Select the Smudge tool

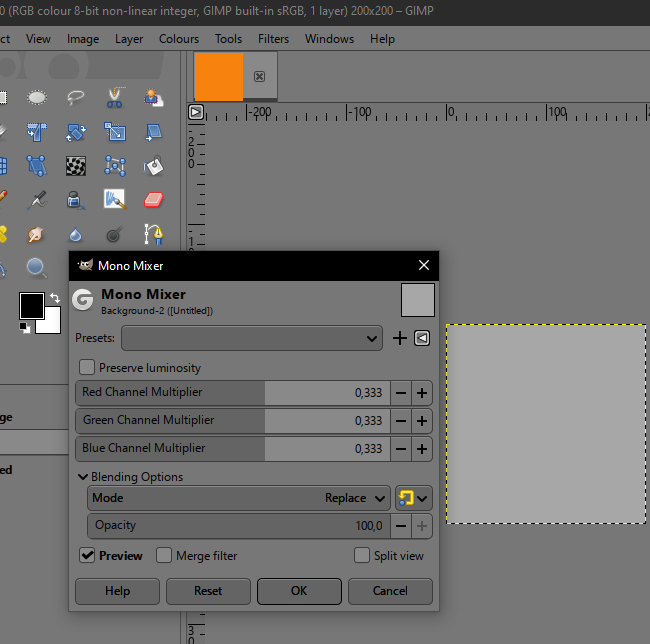click(36, 234)
